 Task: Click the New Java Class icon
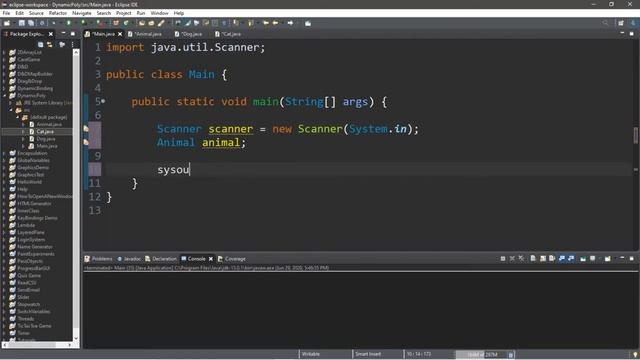tap(126, 23)
